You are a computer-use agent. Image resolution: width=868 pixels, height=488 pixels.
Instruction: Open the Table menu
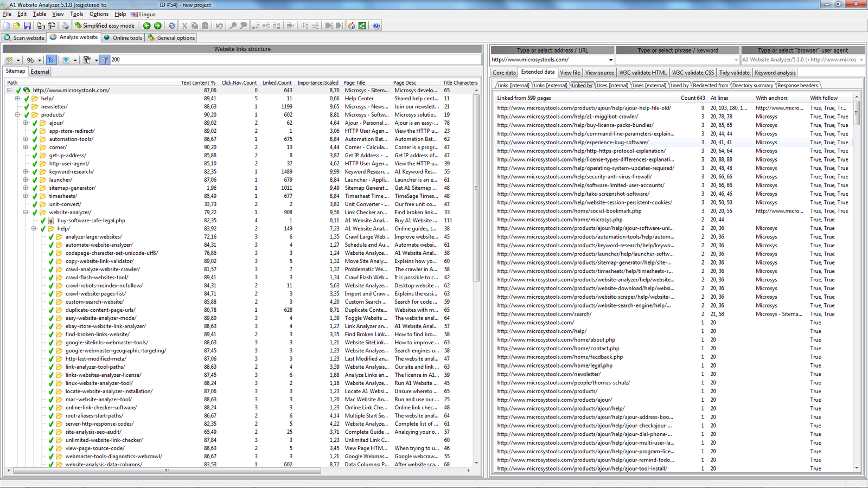click(40, 14)
